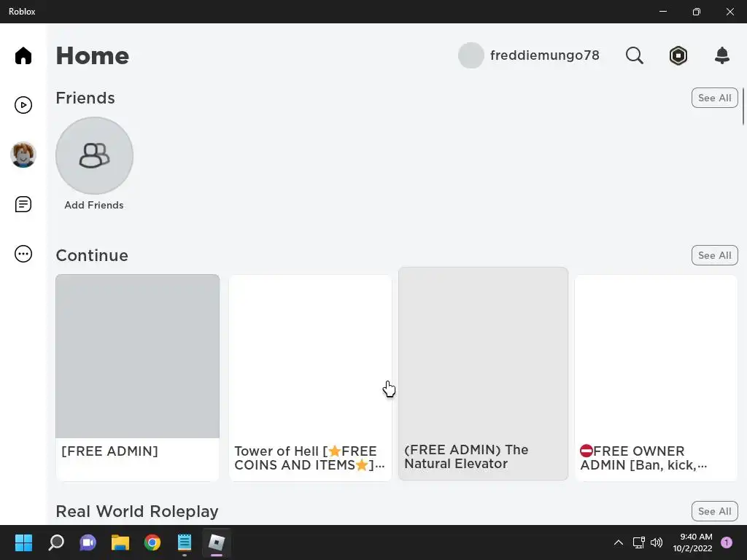The height and width of the screenshot is (560, 747).
Task: Click See All for Continue
Action: click(x=714, y=255)
